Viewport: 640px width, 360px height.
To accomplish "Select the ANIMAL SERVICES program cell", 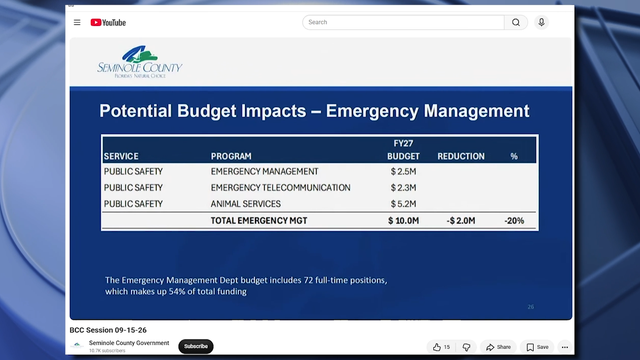I will pyautogui.click(x=246, y=204).
